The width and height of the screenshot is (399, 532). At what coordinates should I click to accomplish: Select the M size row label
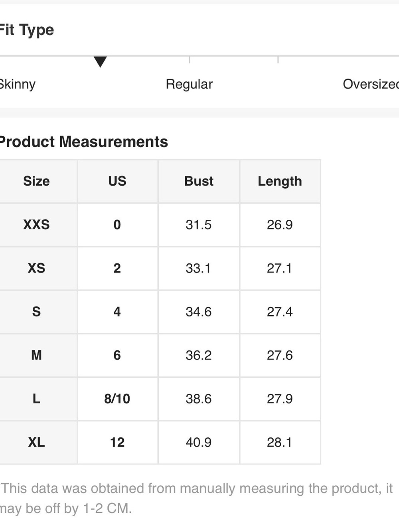point(36,355)
